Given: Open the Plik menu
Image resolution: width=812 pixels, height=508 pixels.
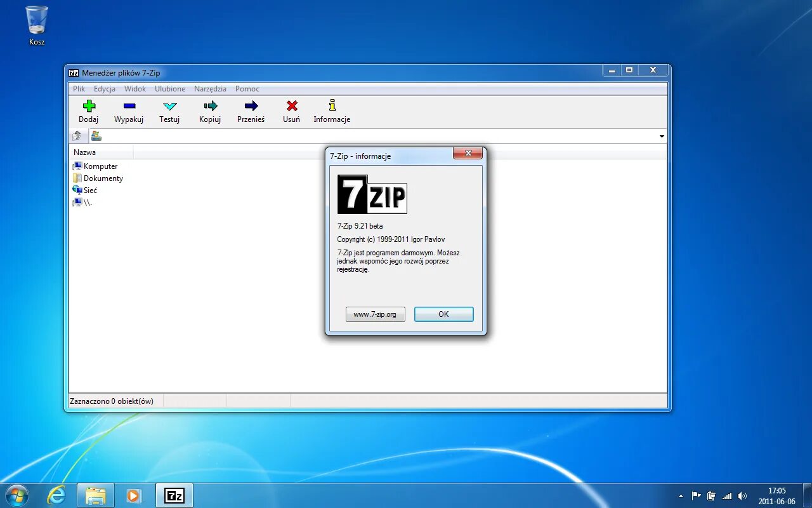Looking at the screenshot, I should [x=79, y=89].
